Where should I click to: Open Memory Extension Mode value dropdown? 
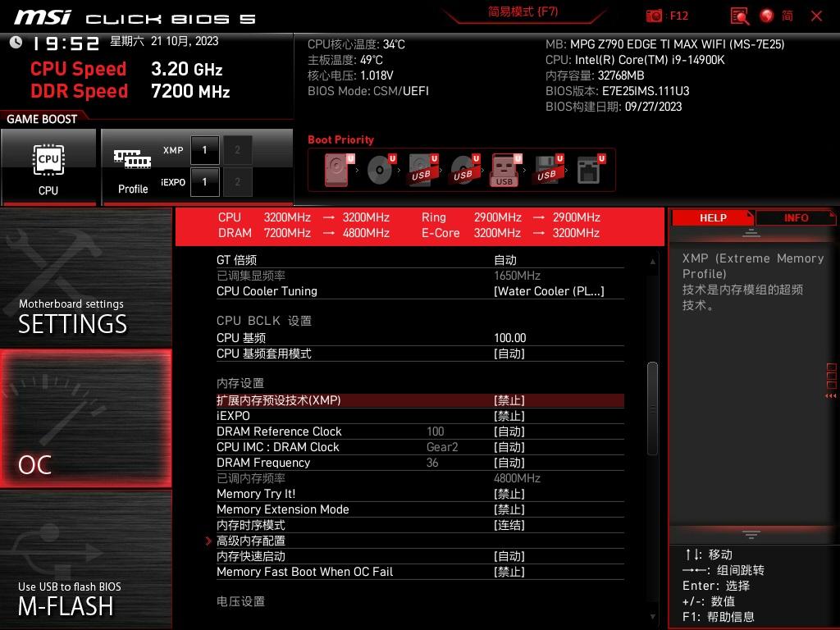509,509
